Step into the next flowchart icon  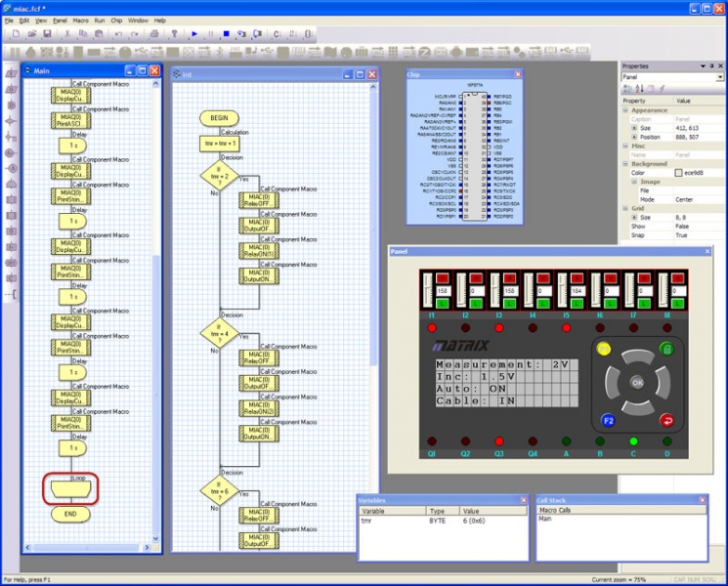pos(241,34)
